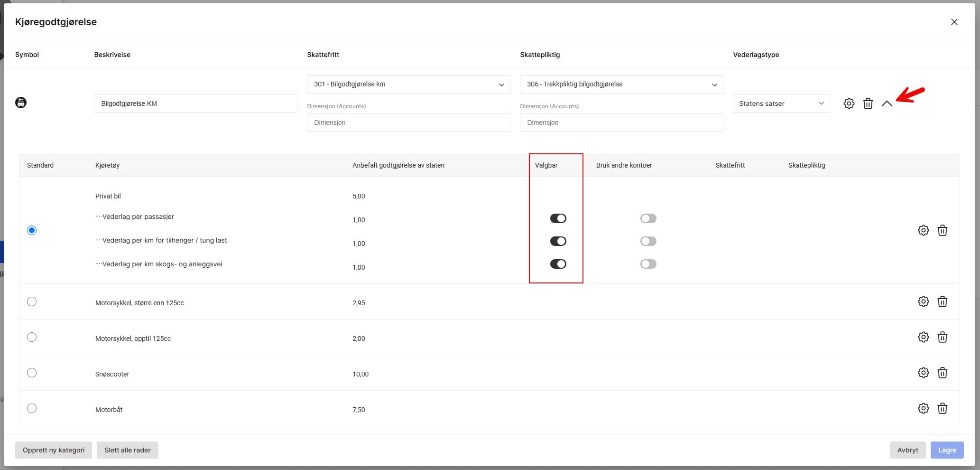
Task: Open settings gear for Bilgodtgjørelse KM category
Action: click(x=849, y=103)
